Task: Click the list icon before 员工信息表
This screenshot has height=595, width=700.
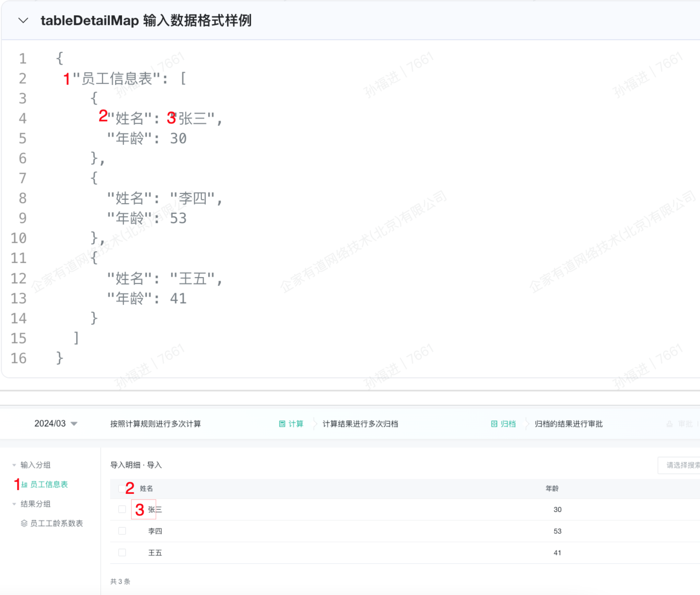Action: click(x=25, y=484)
